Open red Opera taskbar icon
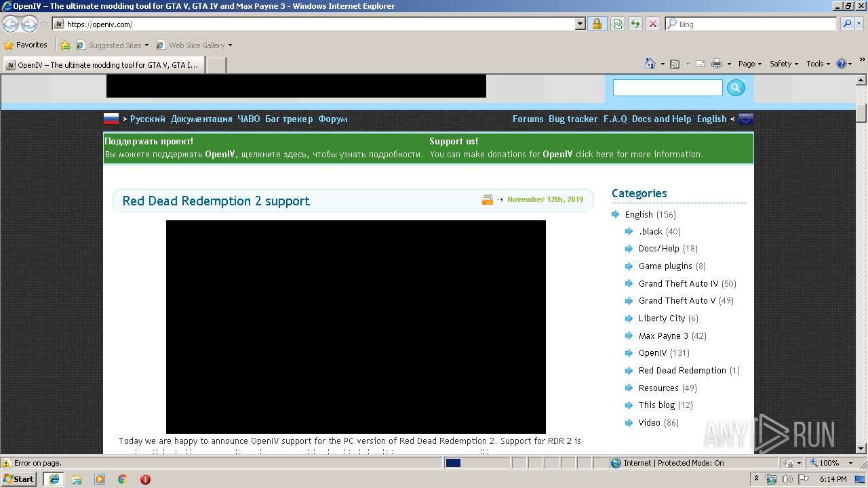The image size is (868, 488). [x=145, y=479]
